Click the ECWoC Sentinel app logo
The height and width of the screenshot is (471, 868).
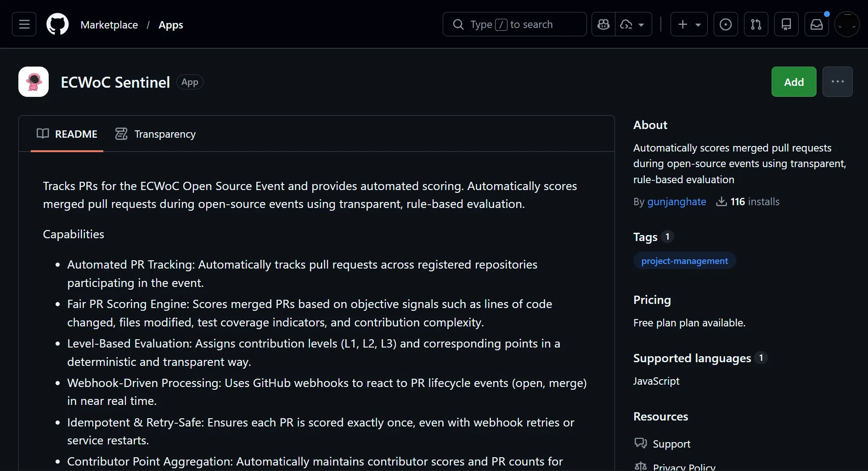click(x=34, y=82)
